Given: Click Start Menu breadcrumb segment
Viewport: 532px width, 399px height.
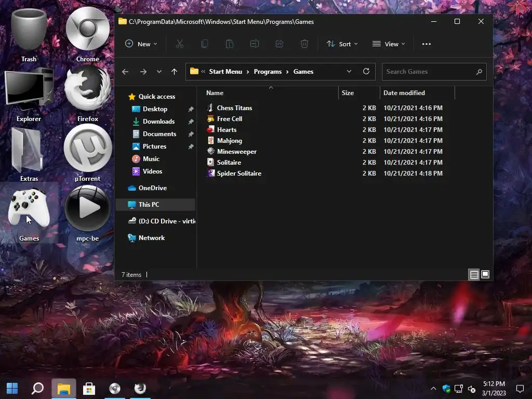Looking at the screenshot, I should point(225,72).
